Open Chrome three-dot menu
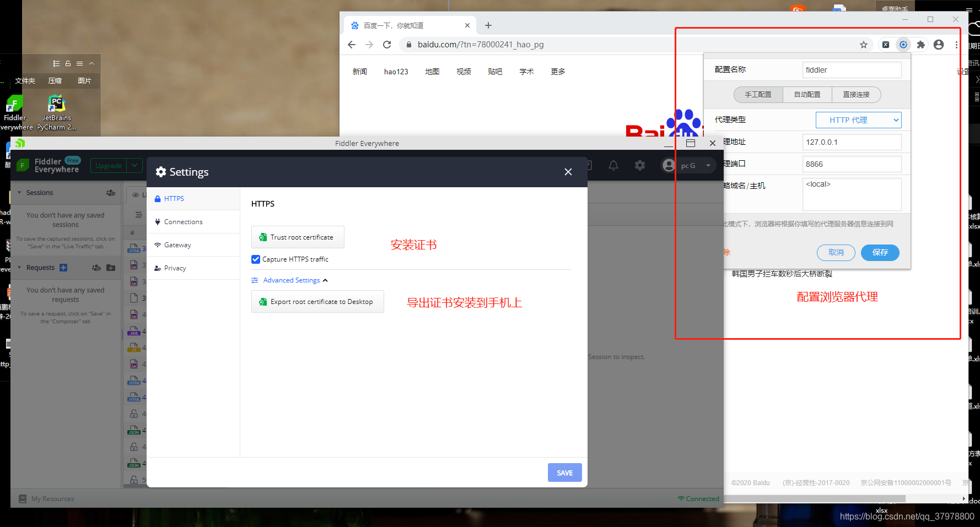980x527 pixels. [x=956, y=45]
